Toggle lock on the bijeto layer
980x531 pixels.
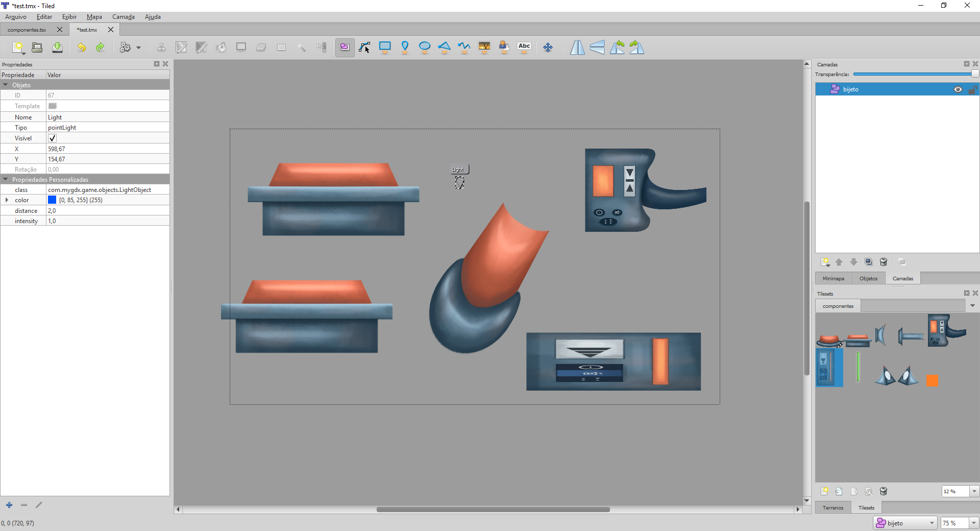click(x=972, y=90)
